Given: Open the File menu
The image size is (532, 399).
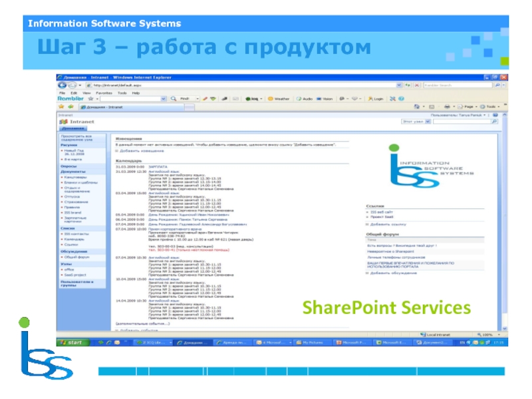Looking at the screenshot, I should pos(62,92).
